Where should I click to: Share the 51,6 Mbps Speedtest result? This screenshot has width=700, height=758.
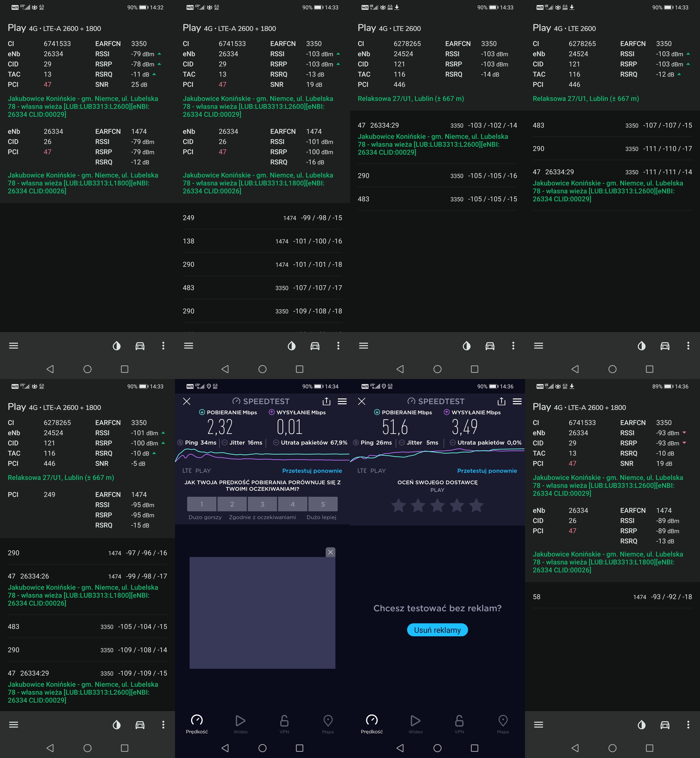[502, 401]
